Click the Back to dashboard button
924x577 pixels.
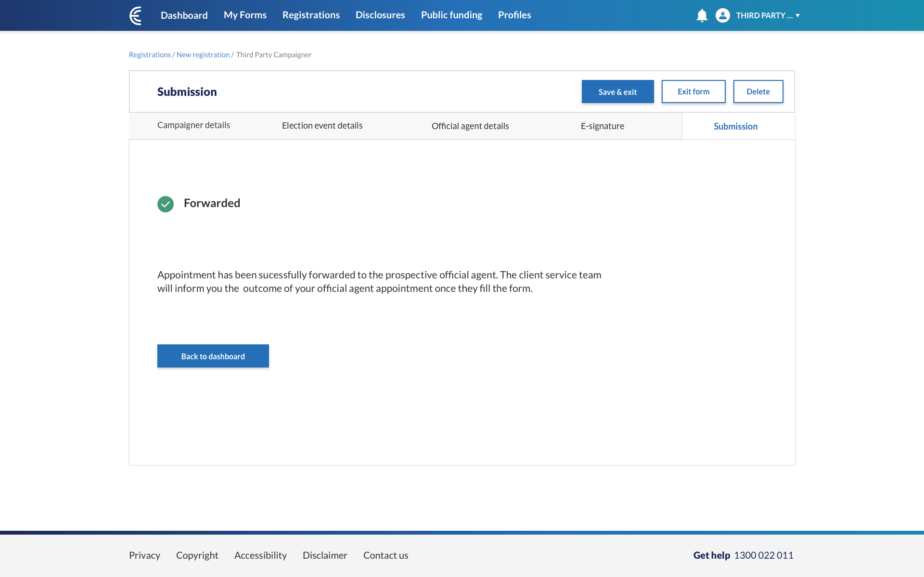213,356
